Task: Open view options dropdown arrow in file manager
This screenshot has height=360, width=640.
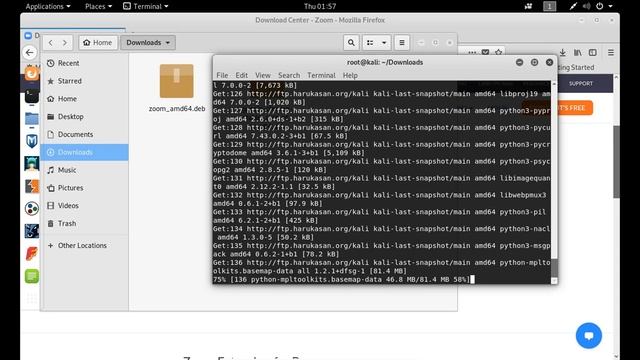Action: point(384,42)
